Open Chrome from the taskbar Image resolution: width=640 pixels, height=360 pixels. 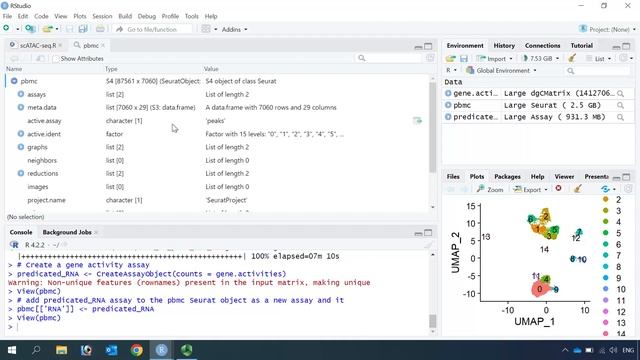137,350
